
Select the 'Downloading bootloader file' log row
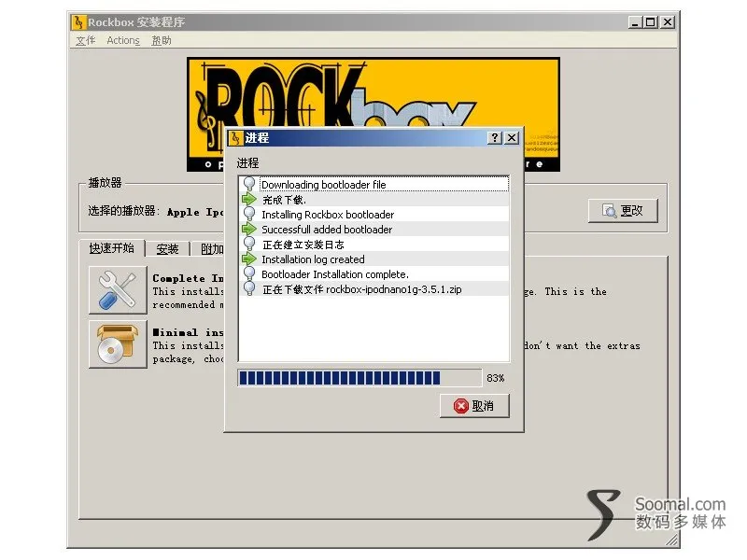tap(374, 184)
